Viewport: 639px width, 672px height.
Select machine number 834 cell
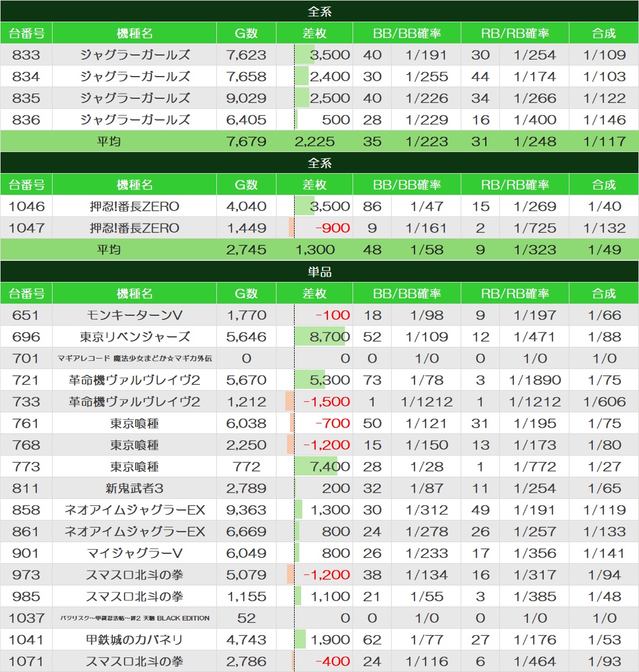click(x=26, y=76)
